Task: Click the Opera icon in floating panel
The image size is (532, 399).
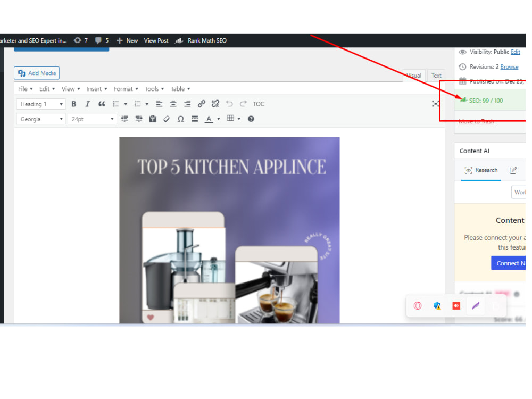Action: 418,306
